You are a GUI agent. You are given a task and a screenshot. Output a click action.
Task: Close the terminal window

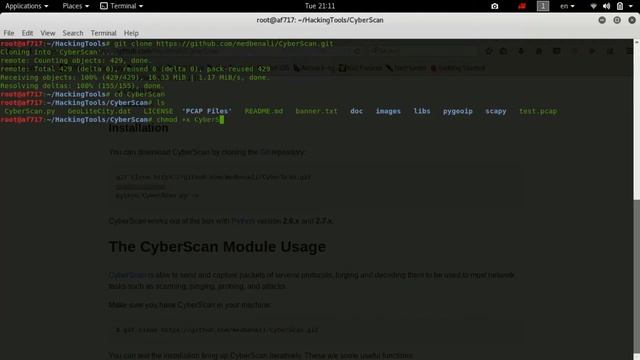632,20
